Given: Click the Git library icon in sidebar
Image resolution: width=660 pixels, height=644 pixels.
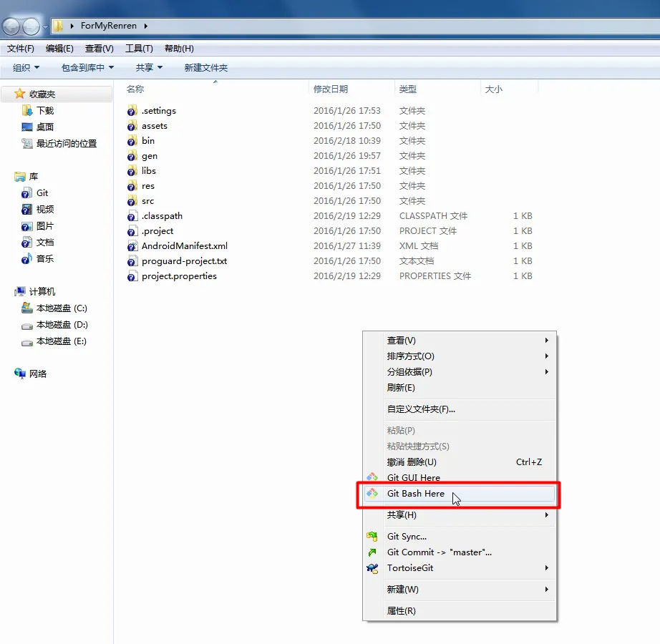Looking at the screenshot, I should pos(26,193).
